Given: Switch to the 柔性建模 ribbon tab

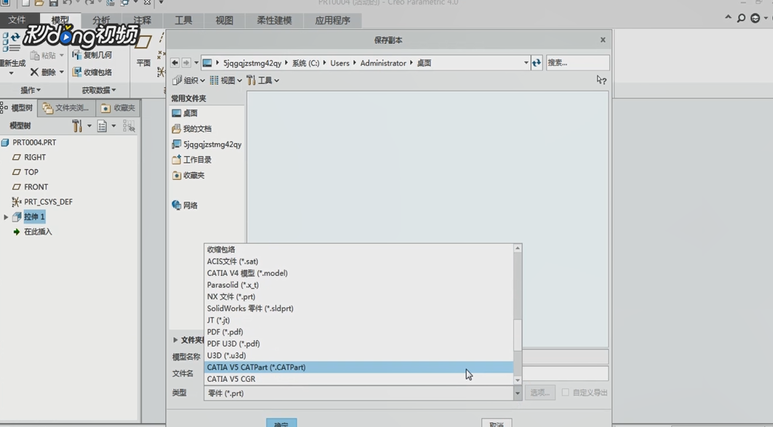Looking at the screenshot, I should (275, 20).
